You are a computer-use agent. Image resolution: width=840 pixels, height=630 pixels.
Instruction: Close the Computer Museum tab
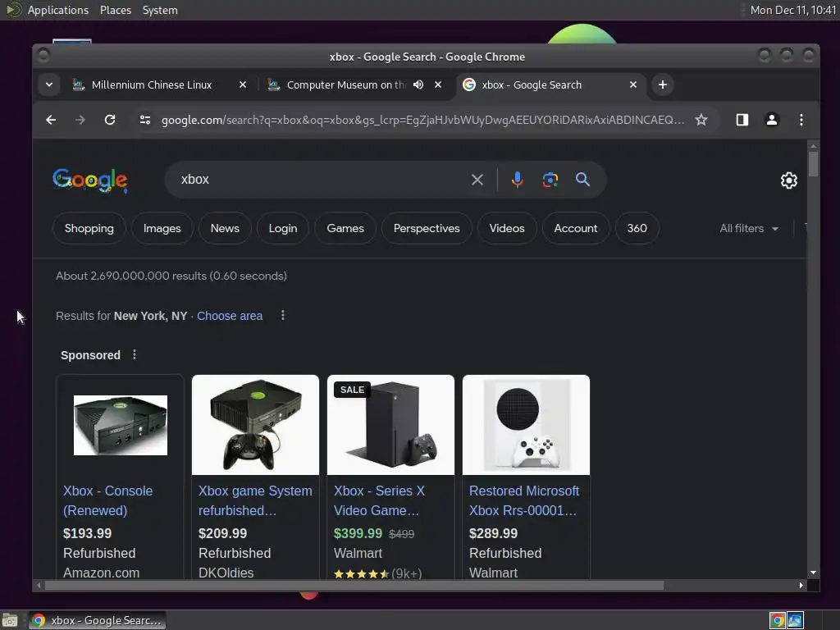(438, 84)
